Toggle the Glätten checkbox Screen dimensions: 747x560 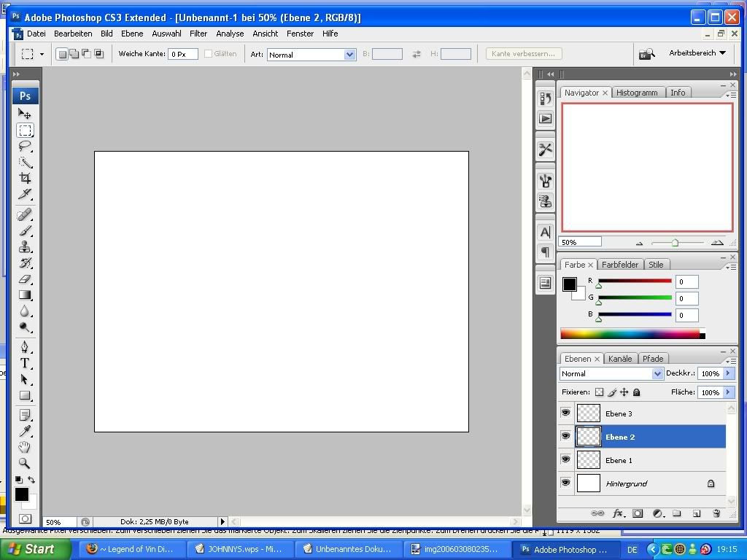208,54
